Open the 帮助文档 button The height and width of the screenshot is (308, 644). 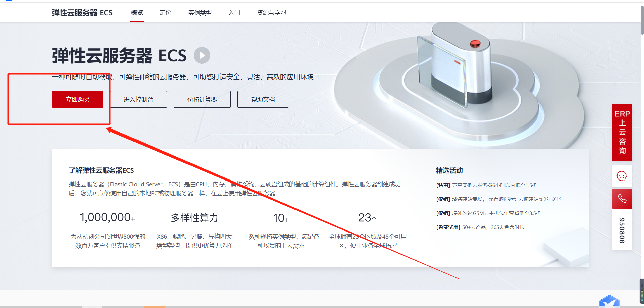263,99
